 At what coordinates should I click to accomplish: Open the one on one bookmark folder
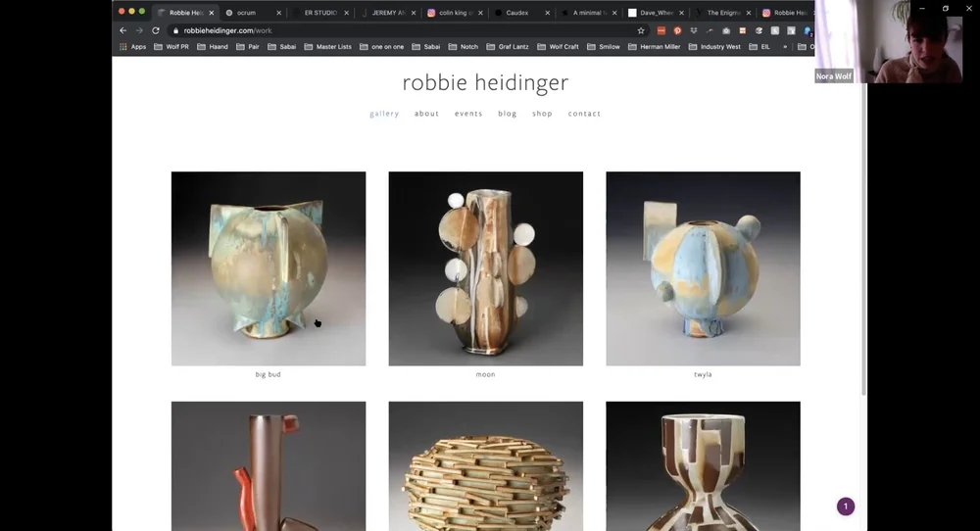tap(381, 47)
